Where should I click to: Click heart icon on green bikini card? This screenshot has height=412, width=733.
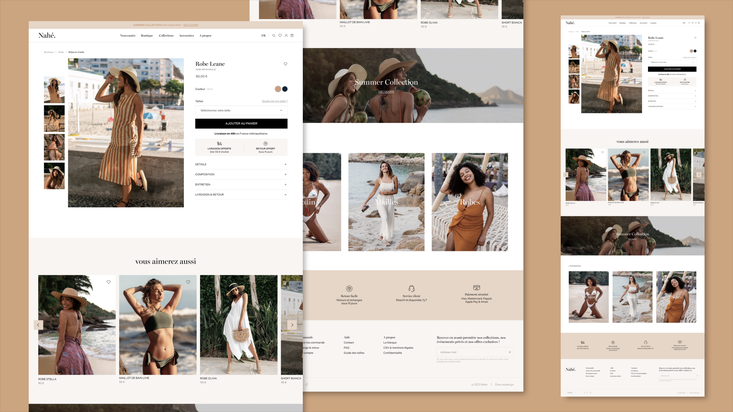188,282
